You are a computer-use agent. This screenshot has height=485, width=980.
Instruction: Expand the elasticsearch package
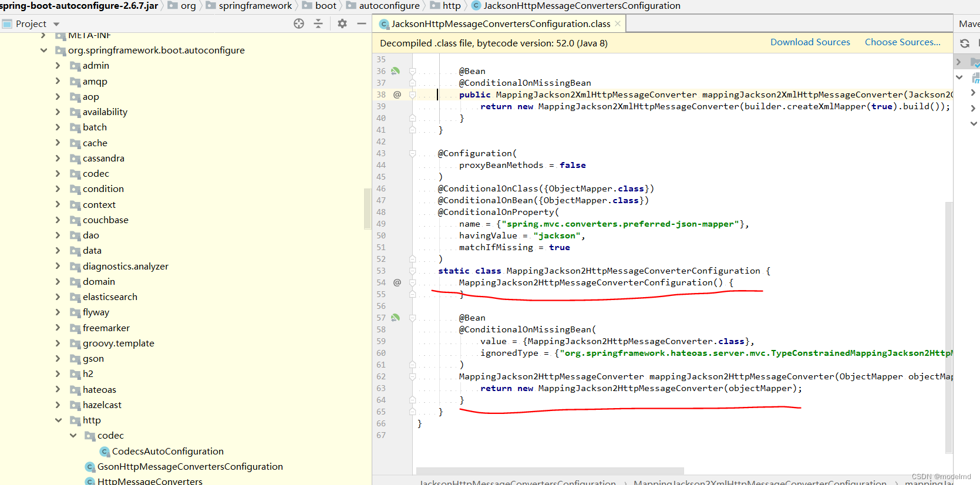(58, 297)
